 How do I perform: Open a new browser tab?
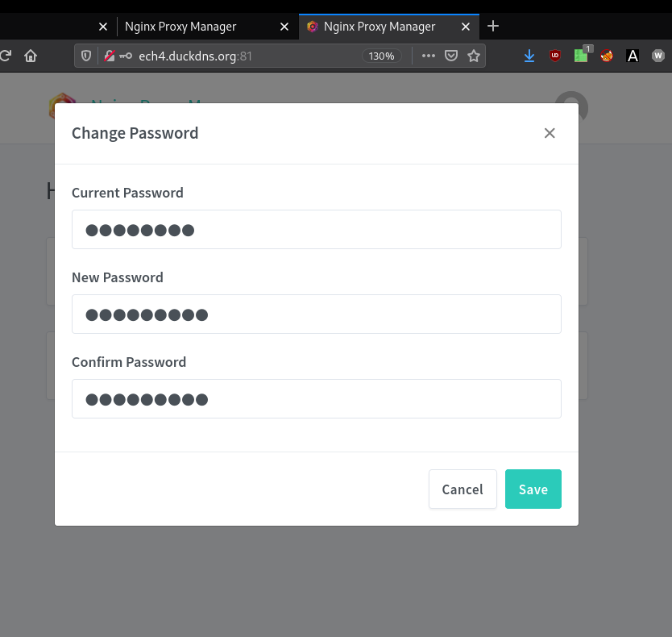click(x=493, y=26)
